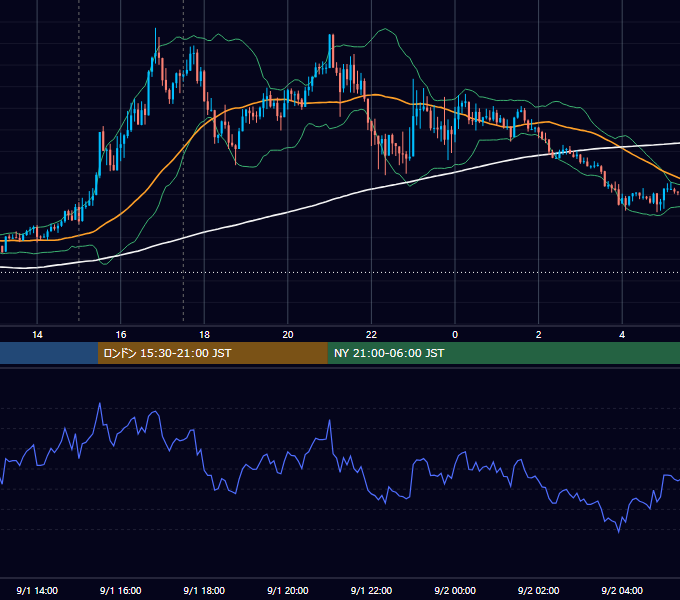Screen dimensions: 680x600
Task: Click the 22 hour axis label
Action: (371, 335)
